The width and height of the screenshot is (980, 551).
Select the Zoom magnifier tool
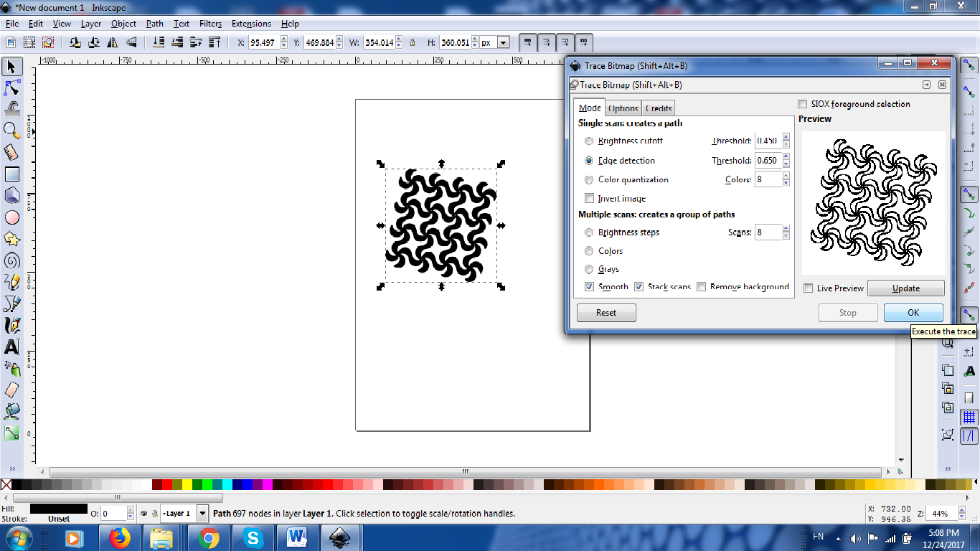tap(12, 131)
